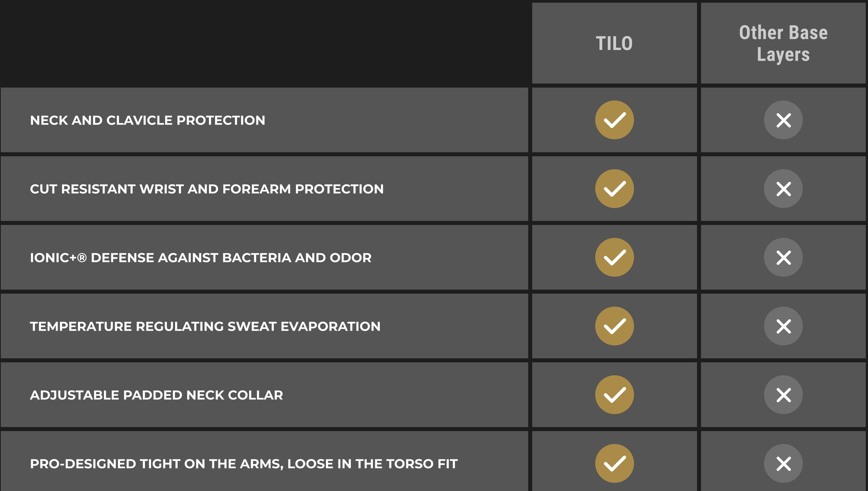Click the Pro-Designed Tight on the Arms text
This screenshot has height=491, width=868.
pyautogui.click(x=244, y=464)
